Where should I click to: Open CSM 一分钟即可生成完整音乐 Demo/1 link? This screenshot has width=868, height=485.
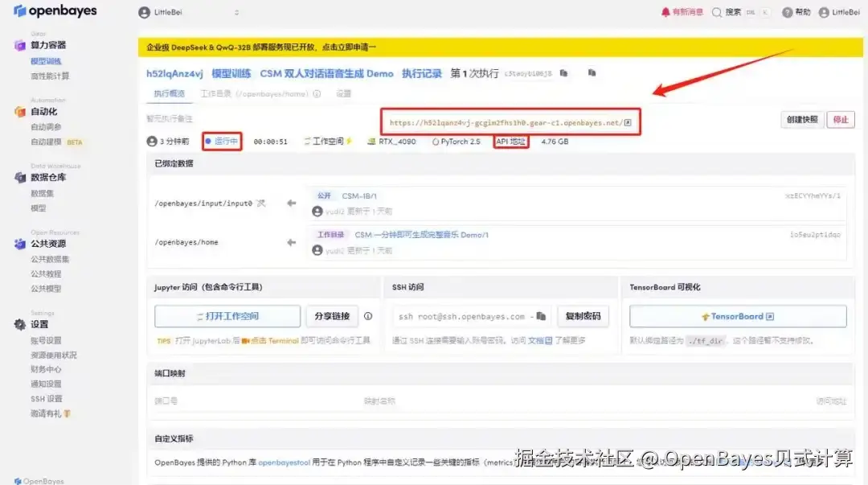click(x=421, y=235)
